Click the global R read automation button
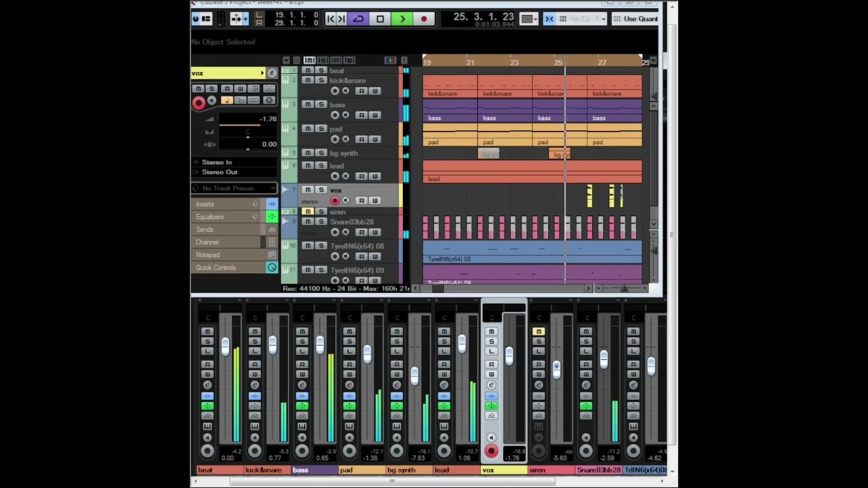This screenshot has height=488, width=868. point(336,60)
